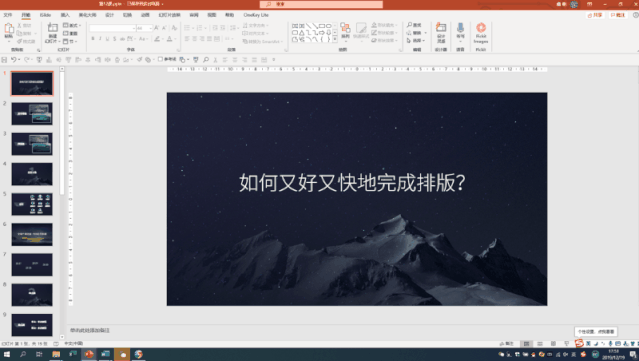The image size is (639, 361).
Task: Expand the shapes gallery More arrow
Action: [335, 40]
